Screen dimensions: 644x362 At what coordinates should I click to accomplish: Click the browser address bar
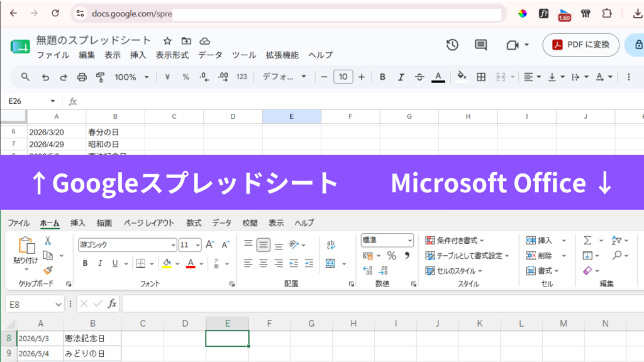click(287, 14)
